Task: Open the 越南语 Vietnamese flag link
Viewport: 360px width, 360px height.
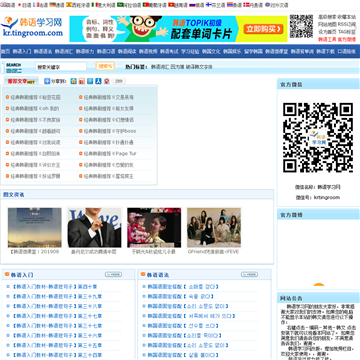Action: (x=178, y=5)
